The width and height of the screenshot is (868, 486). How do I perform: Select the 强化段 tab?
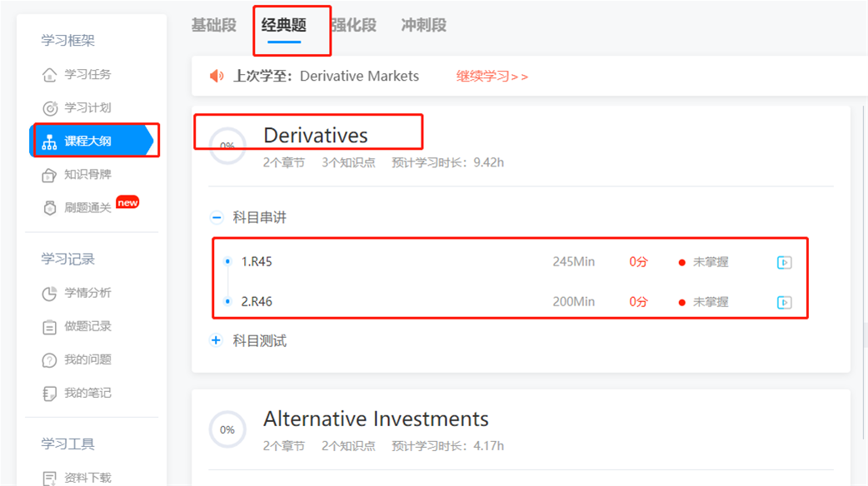pyautogui.click(x=354, y=26)
